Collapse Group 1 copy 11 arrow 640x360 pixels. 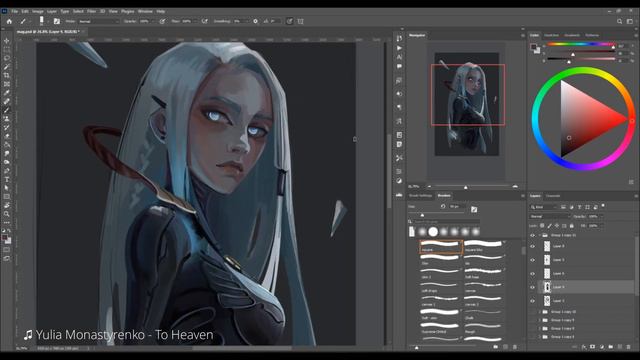point(540,236)
